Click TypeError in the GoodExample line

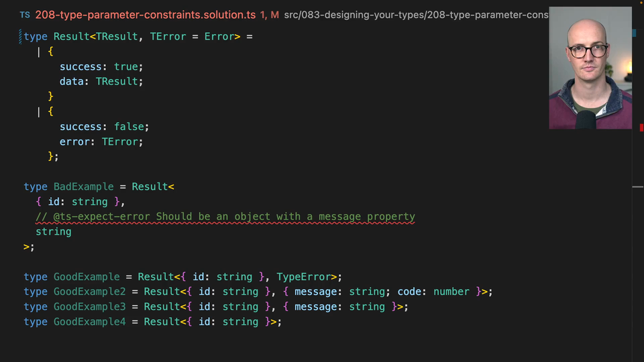coord(304,277)
